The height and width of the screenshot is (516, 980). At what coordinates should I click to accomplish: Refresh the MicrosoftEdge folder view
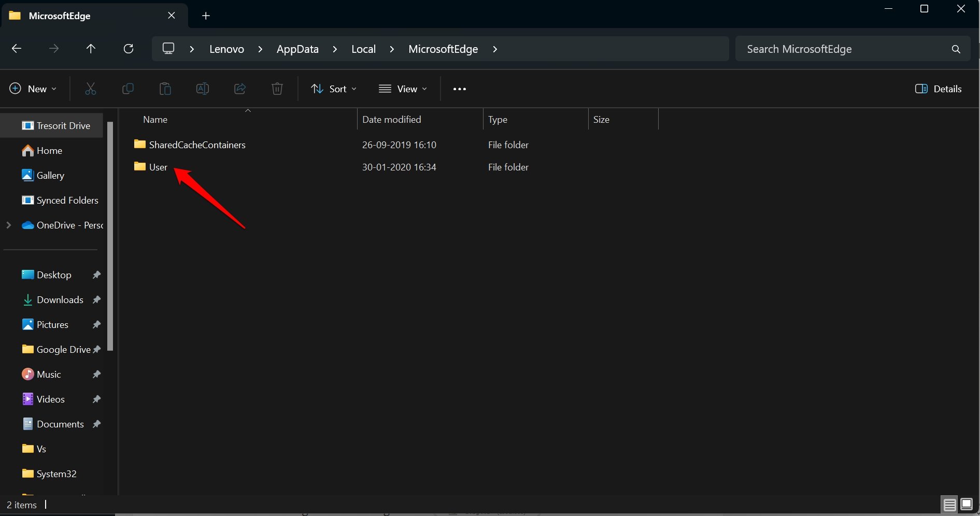point(129,49)
